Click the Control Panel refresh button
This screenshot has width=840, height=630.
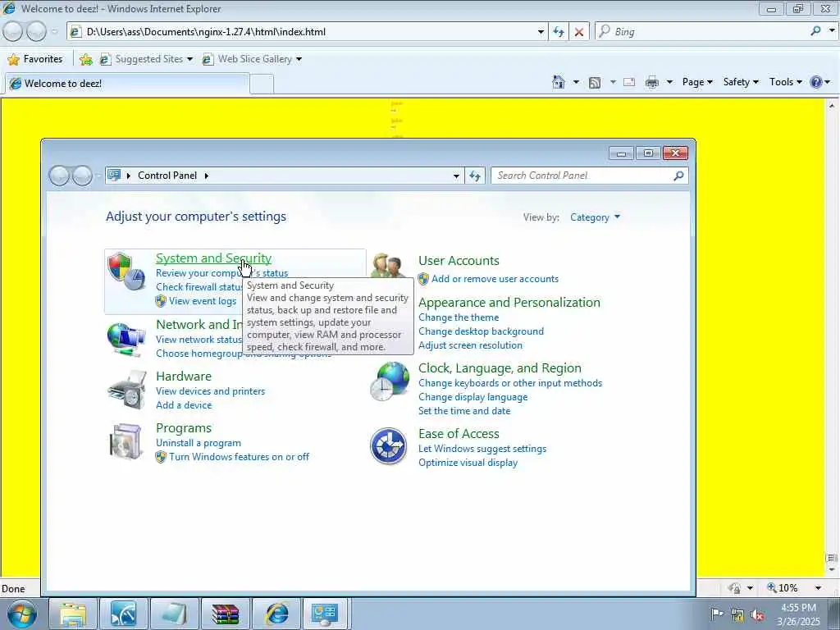[x=475, y=176]
